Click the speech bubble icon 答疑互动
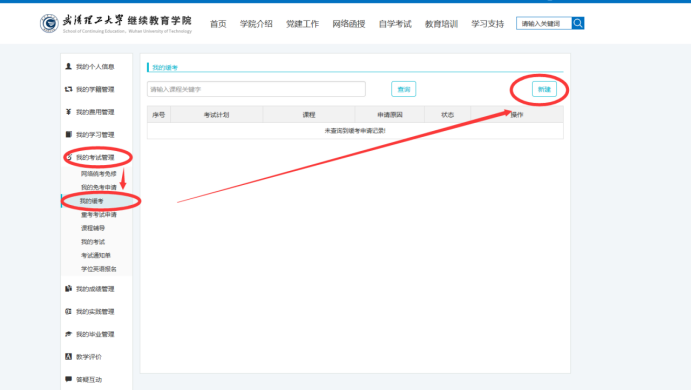 [x=68, y=379]
